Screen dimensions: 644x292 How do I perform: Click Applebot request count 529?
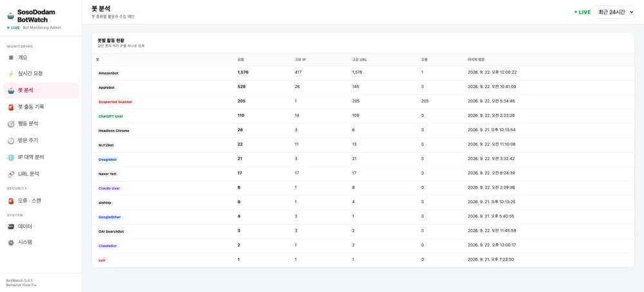click(x=241, y=87)
